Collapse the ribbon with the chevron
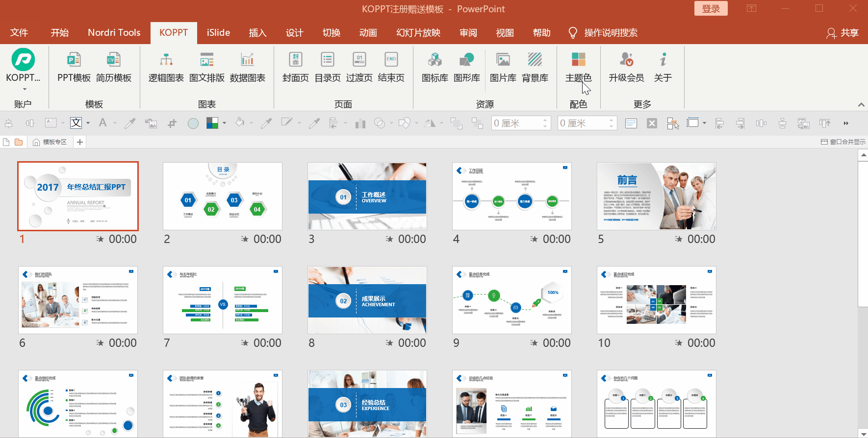Screen dimensions: 868x438 tap(861, 105)
